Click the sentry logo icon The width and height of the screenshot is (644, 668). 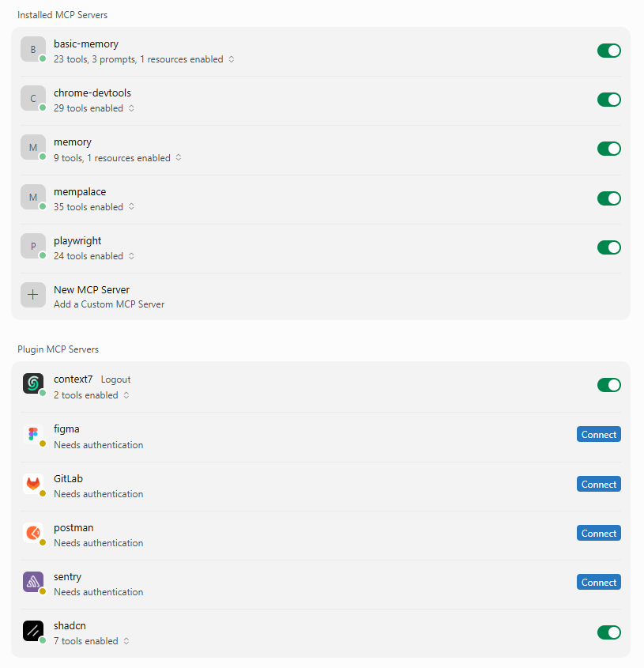pyautogui.click(x=33, y=582)
